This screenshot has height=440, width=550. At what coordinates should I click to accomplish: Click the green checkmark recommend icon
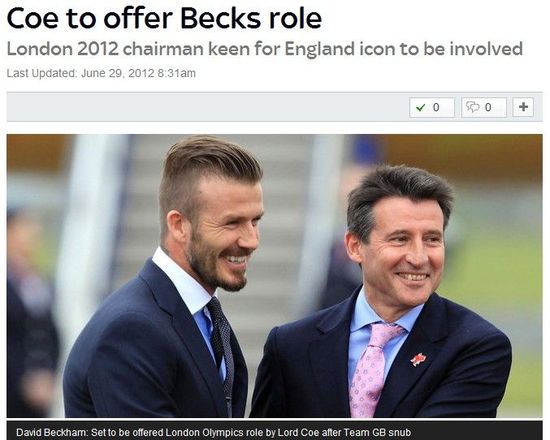(x=420, y=107)
